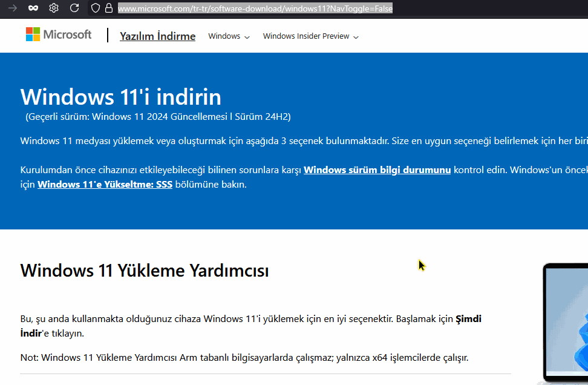Open browser settings gear icon

click(54, 8)
